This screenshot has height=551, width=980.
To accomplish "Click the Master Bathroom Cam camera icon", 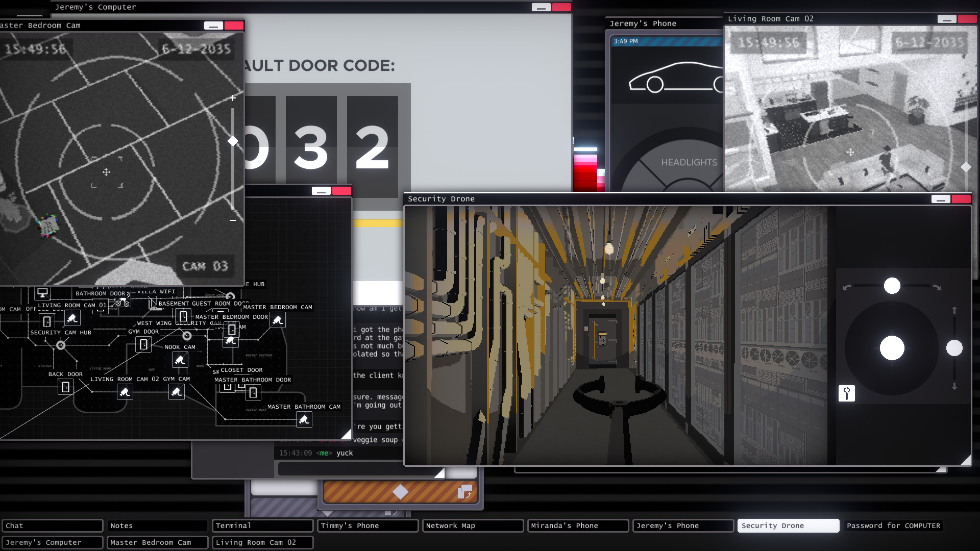I will (305, 420).
